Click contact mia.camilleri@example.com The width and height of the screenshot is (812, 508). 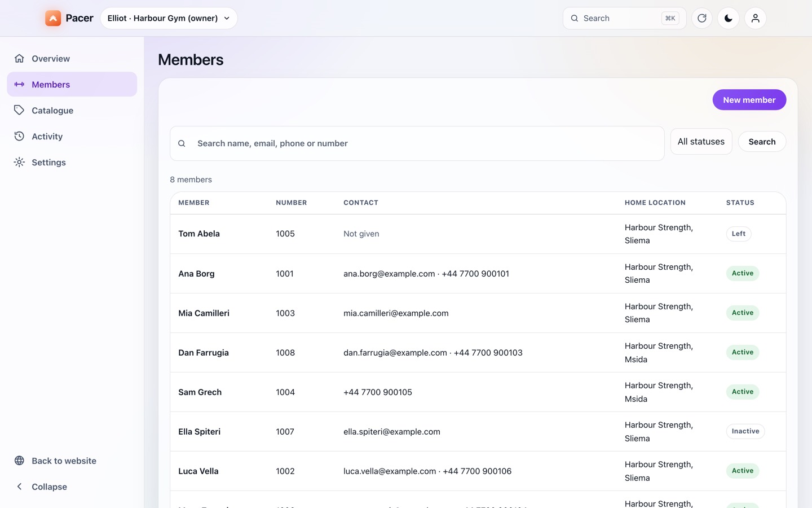pyautogui.click(x=396, y=313)
